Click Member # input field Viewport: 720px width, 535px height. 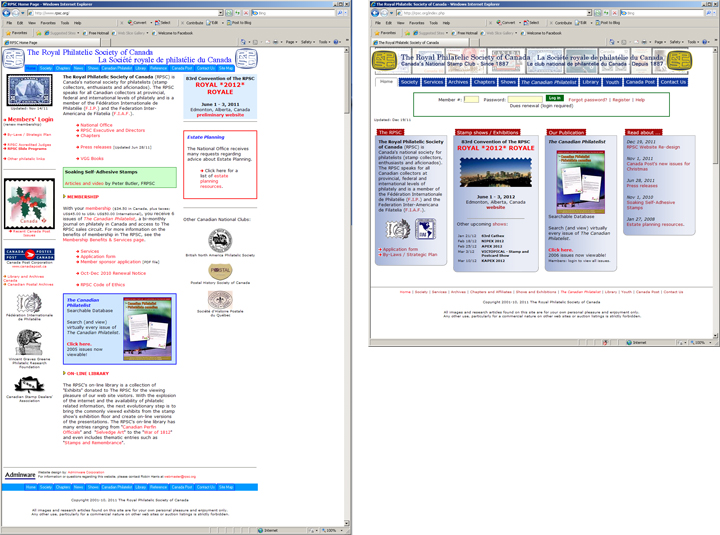point(471,99)
